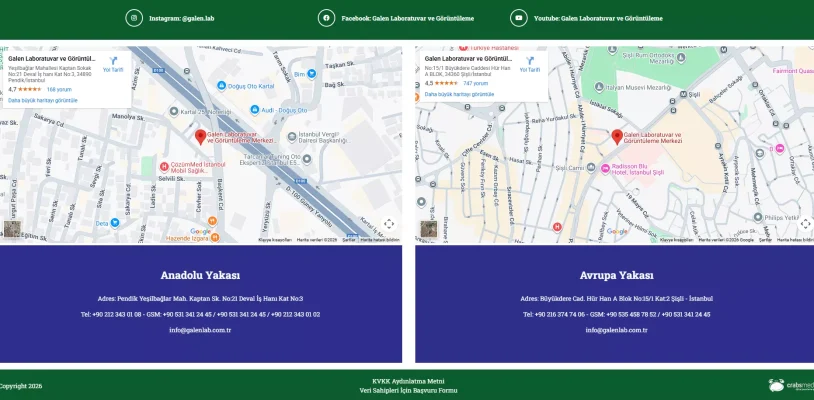The height and width of the screenshot is (400, 814).
Task: Click the Instagram icon in header
Action: coord(133,18)
